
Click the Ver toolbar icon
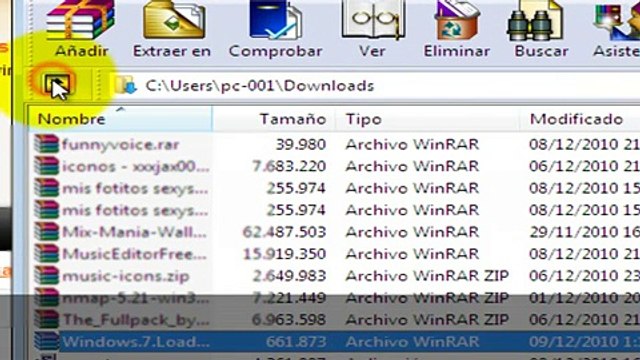[373, 20]
